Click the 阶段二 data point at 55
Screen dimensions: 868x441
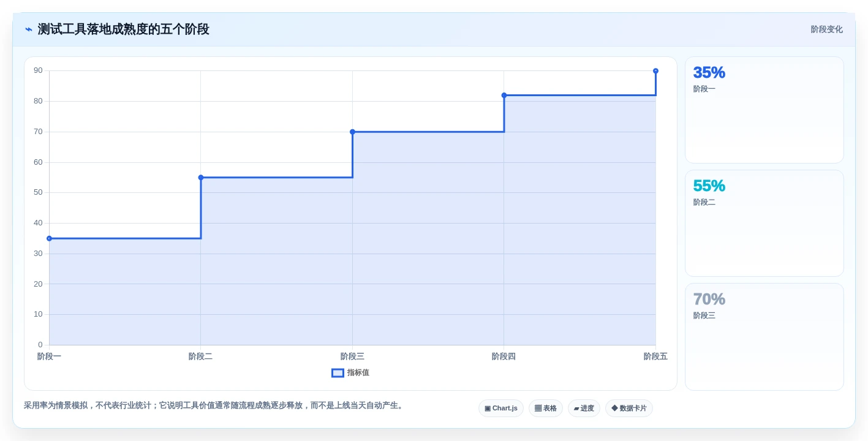pyautogui.click(x=201, y=178)
